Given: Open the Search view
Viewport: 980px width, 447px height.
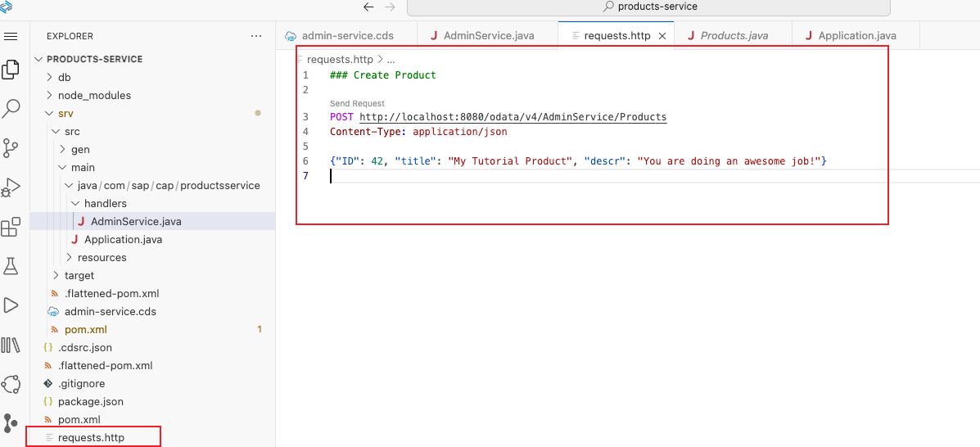Looking at the screenshot, I should (x=11, y=108).
